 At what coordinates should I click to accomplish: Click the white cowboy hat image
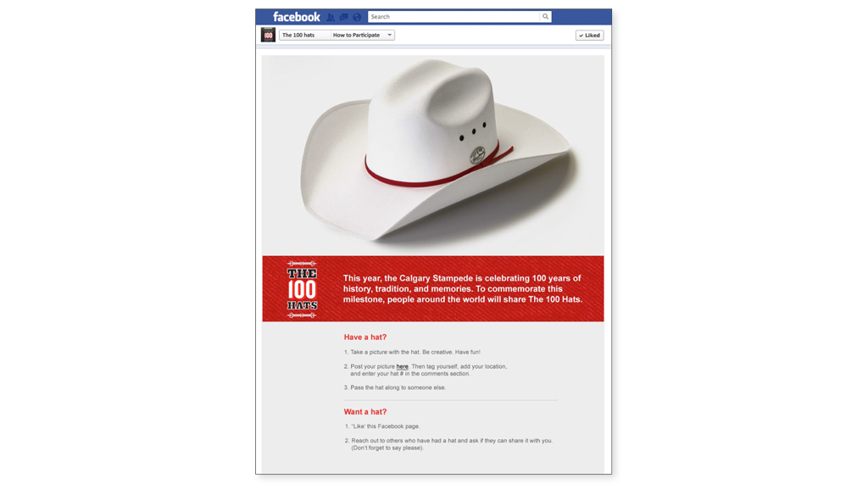434,149
